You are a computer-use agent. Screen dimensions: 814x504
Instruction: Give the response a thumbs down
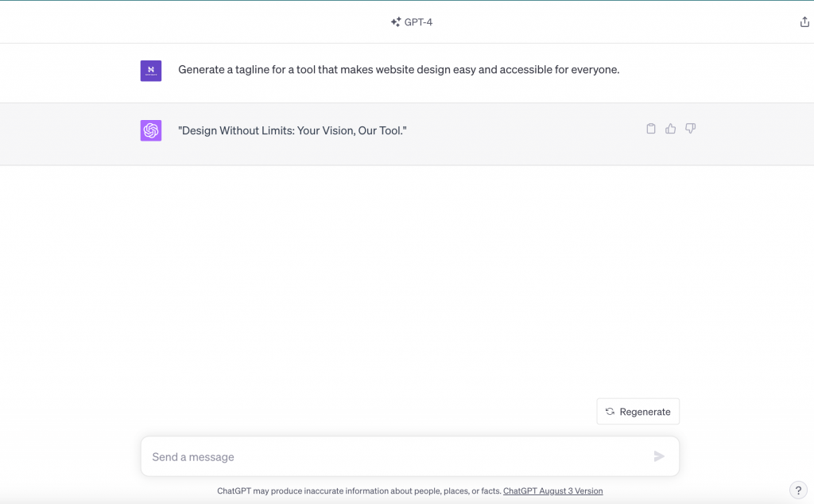pos(690,128)
